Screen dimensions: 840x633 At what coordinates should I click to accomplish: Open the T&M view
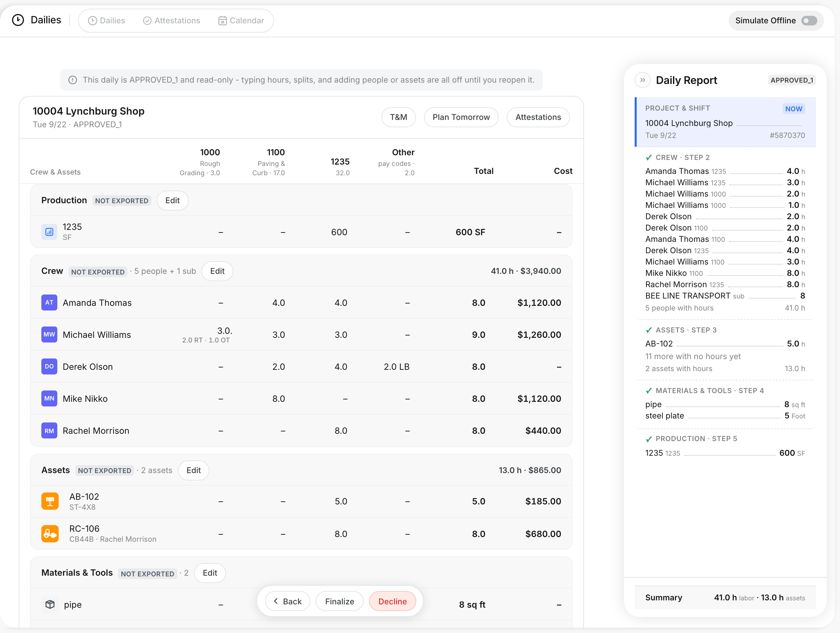[x=398, y=117]
